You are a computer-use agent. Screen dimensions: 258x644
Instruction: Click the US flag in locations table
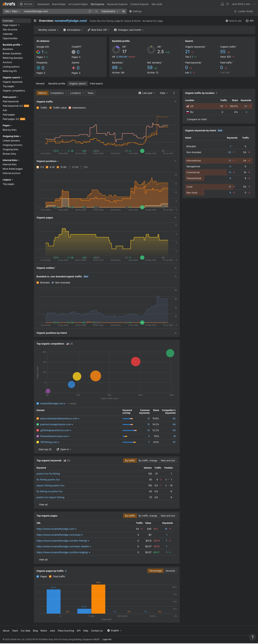(188, 106)
